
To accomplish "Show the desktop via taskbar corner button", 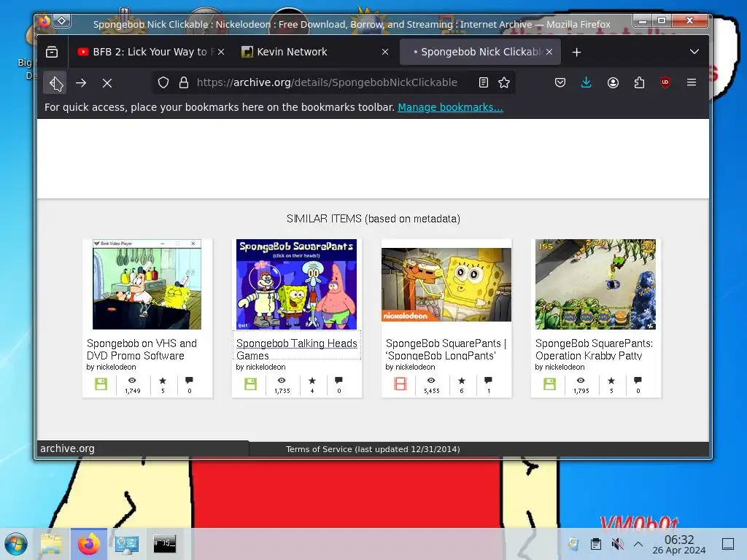I will (728, 544).
